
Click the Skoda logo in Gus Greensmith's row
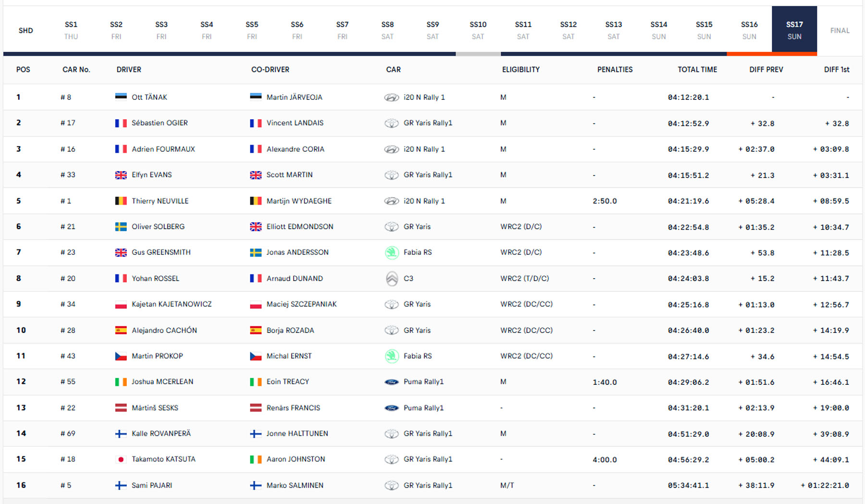392,252
